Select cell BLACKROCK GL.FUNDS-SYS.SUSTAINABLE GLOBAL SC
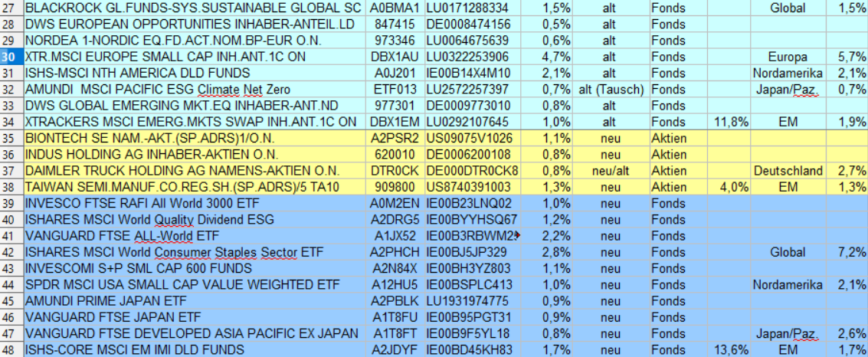The width and height of the screenshot is (868, 357). click(195, 8)
